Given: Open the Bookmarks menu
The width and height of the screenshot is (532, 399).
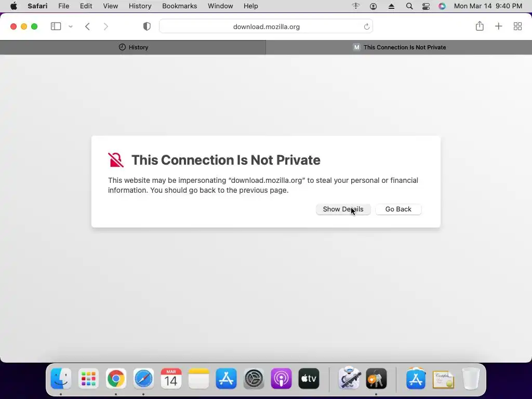Looking at the screenshot, I should click(x=179, y=6).
